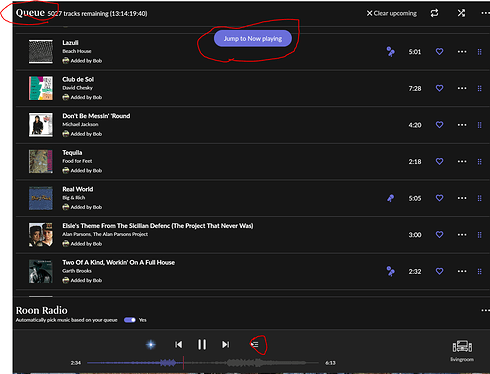This screenshot has width=490, height=374.
Task: Open Michael Jackson artist link
Action: pos(80,125)
